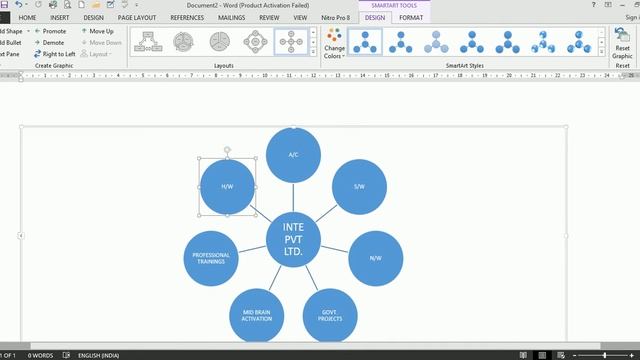Screen dimensions: 640x360
Task: Select the second circular pie layout thumbnail
Action: tap(183, 42)
